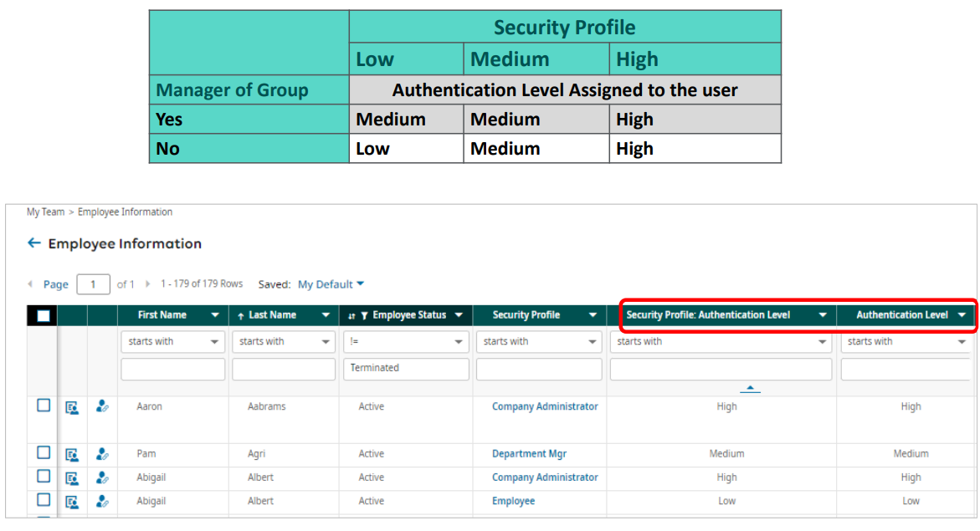Screen dimensions: 980x531
Task: Check the box for Aaron Aabrams
Action: click(x=44, y=406)
